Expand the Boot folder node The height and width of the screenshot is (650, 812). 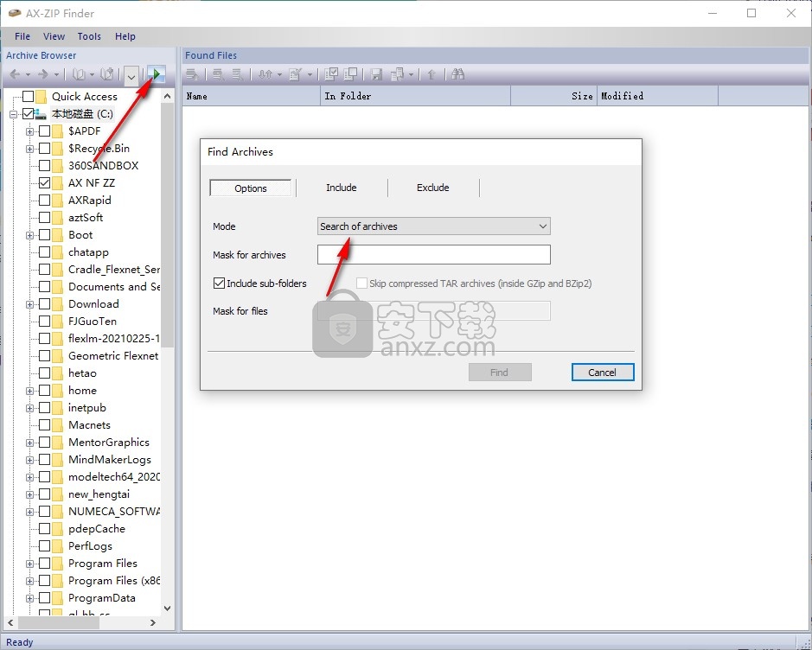[29, 235]
